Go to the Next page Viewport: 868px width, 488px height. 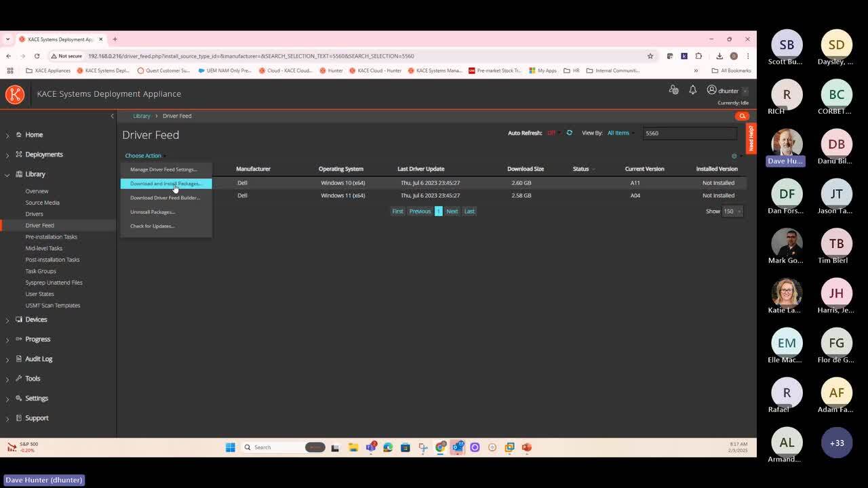point(452,211)
